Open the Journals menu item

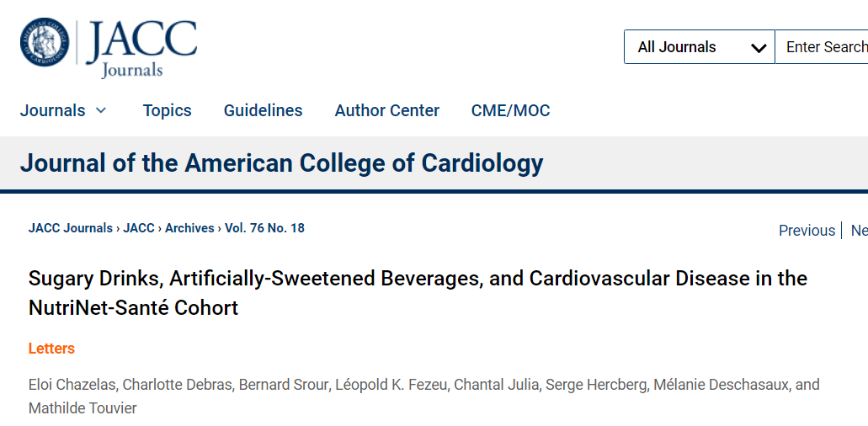tap(52, 110)
